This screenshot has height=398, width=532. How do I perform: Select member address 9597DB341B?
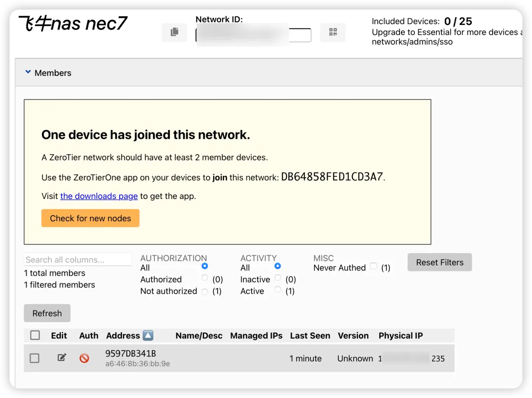[131, 354]
